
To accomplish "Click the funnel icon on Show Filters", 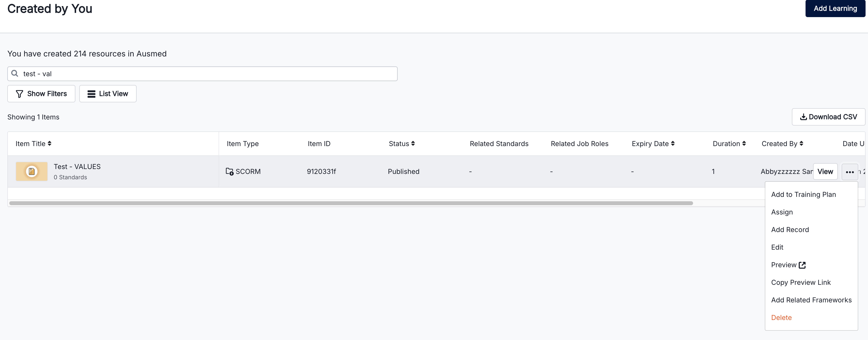I will coord(20,94).
